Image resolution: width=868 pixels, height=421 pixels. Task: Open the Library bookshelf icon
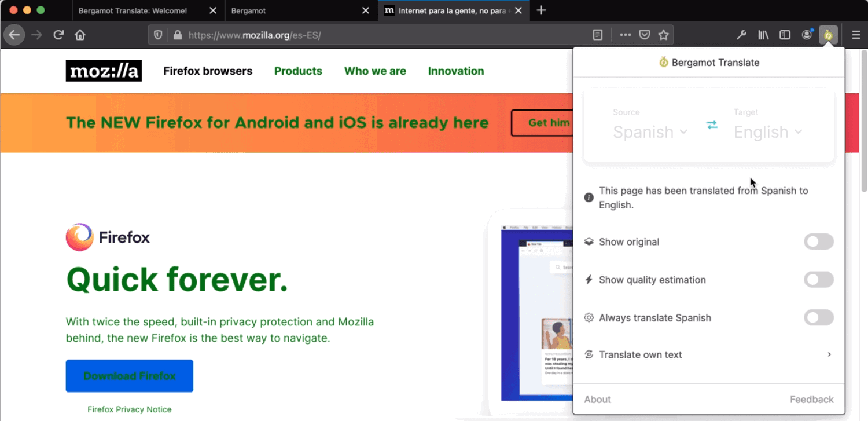[763, 35]
